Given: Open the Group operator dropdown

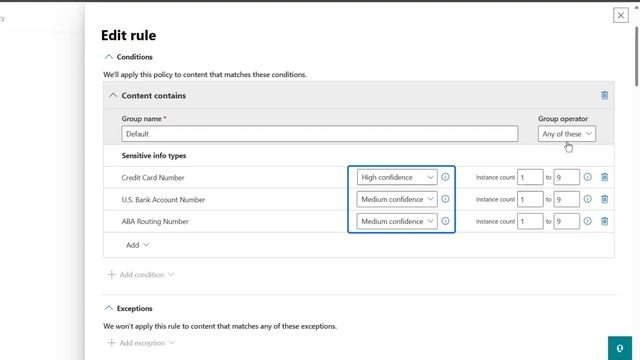Looking at the screenshot, I should [567, 134].
